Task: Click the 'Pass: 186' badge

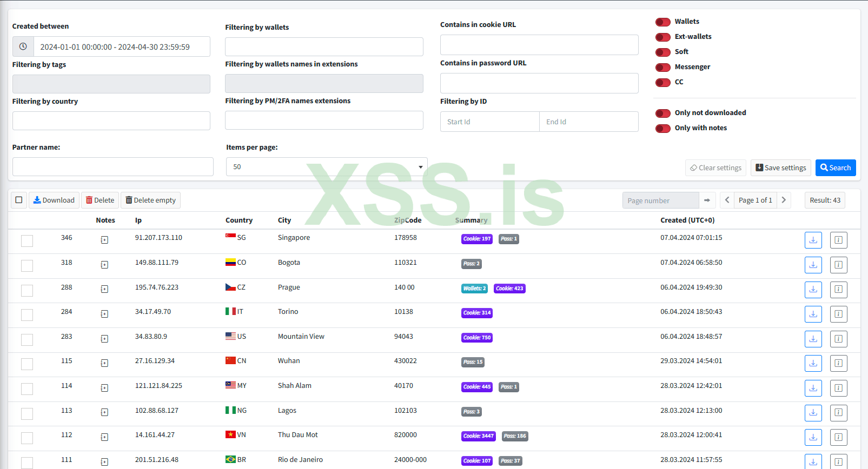Action: (x=515, y=436)
